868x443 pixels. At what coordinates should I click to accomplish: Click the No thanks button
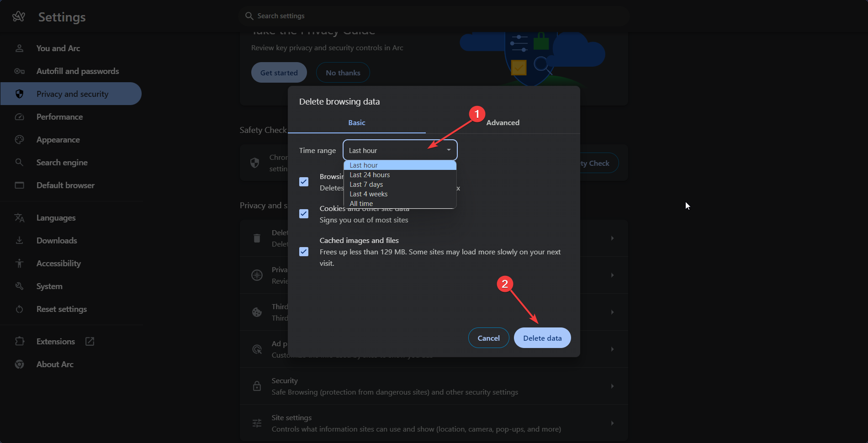click(x=343, y=73)
